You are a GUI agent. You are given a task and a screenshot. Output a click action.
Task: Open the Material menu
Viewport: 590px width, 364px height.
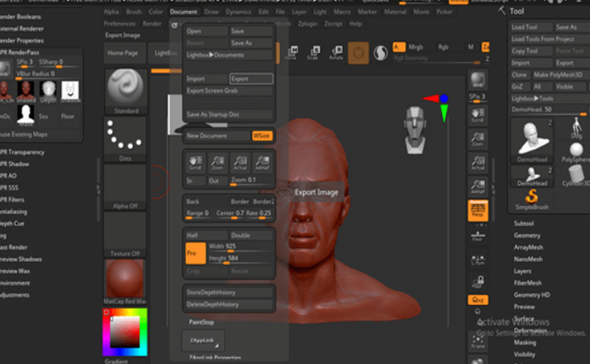(395, 11)
